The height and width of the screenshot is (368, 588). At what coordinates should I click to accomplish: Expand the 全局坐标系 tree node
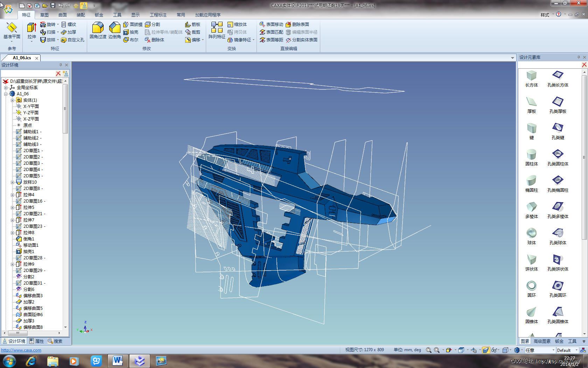6,88
